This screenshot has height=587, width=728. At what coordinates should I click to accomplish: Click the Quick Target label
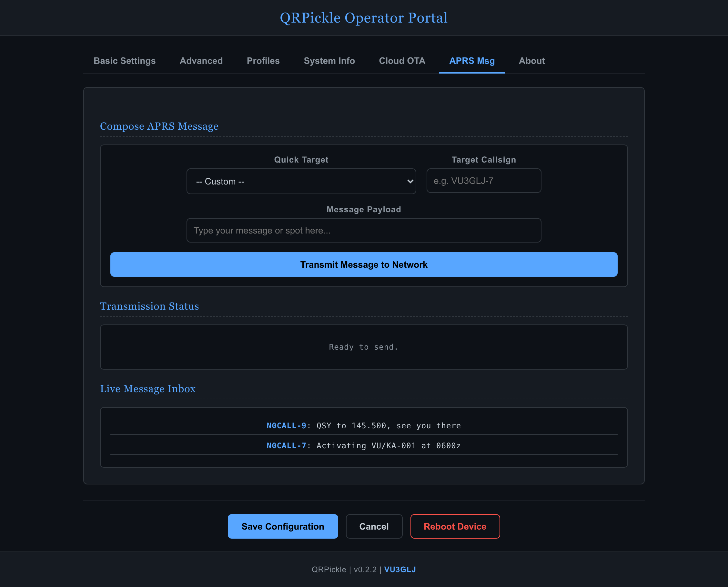(301, 160)
